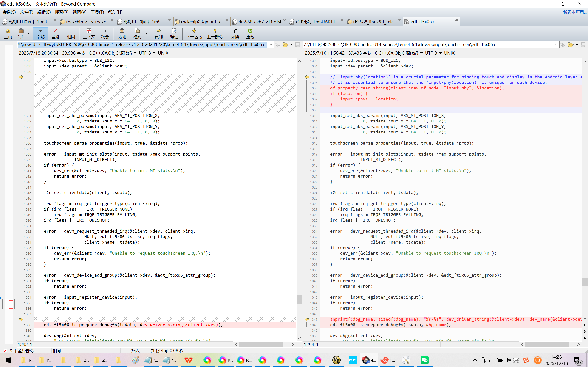Click the Edit (编辑) toolbar icon
The height and width of the screenshot is (367, 588).
tap(174, 33)
